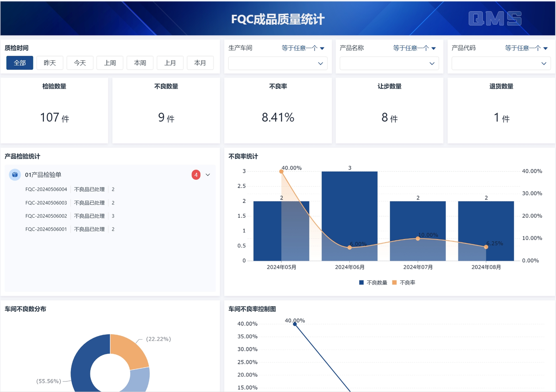Open record FQC-20240506002

coord(46,216)
